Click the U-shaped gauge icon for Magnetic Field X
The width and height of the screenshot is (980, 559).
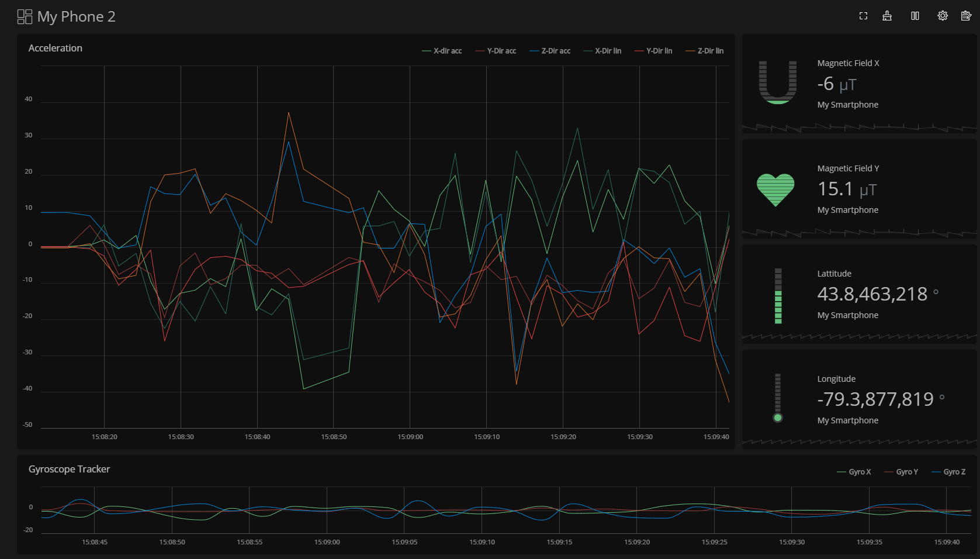(x=778, y=82)
